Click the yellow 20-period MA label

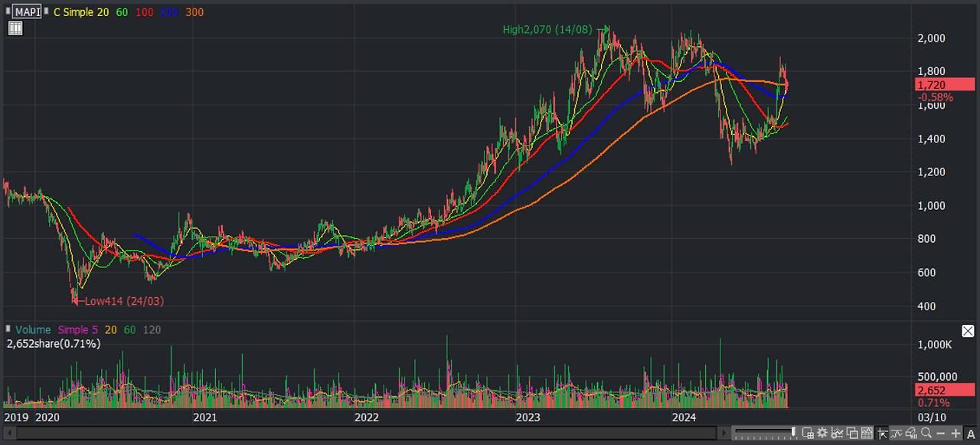coord(103,12)
